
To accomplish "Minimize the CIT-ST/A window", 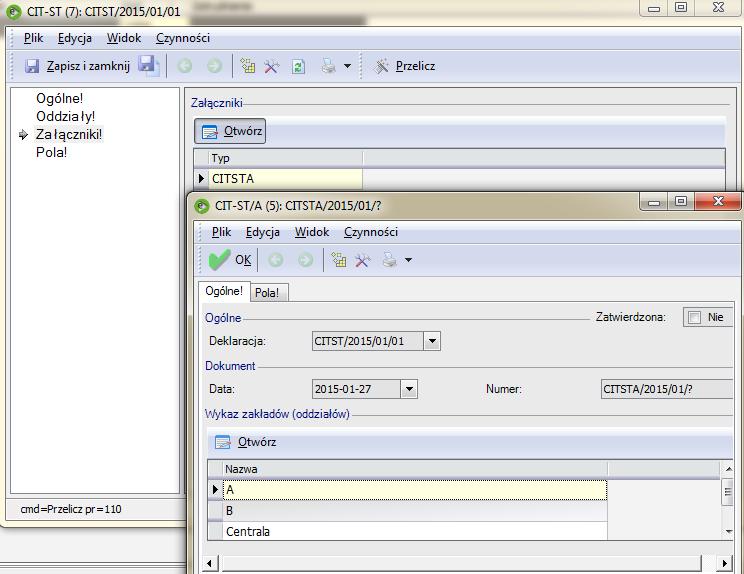I will click(x=654, y=202).
